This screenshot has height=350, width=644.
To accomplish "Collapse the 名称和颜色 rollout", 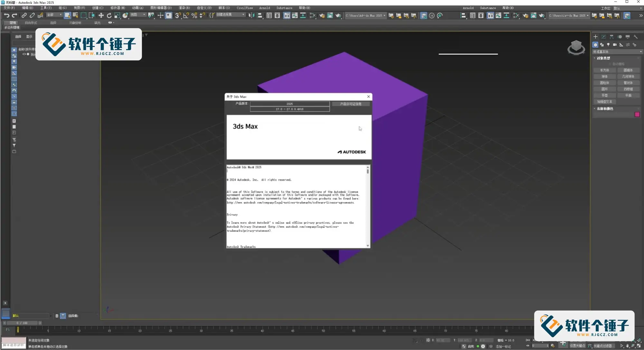I will pos(605,109).
